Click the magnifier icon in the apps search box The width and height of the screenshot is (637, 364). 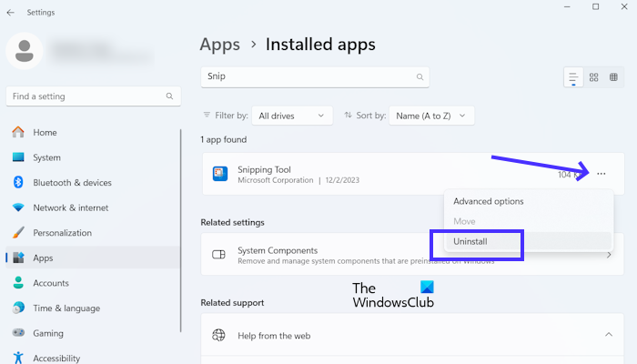420,76
